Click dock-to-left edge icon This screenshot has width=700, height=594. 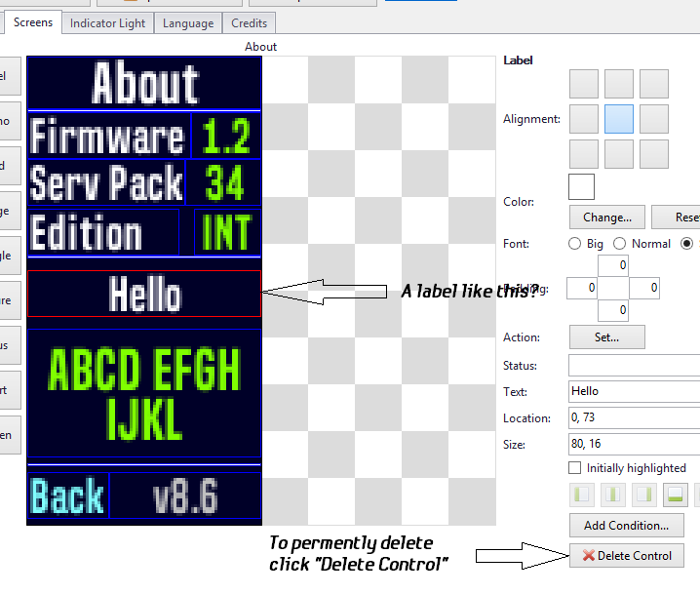[584, 495]
